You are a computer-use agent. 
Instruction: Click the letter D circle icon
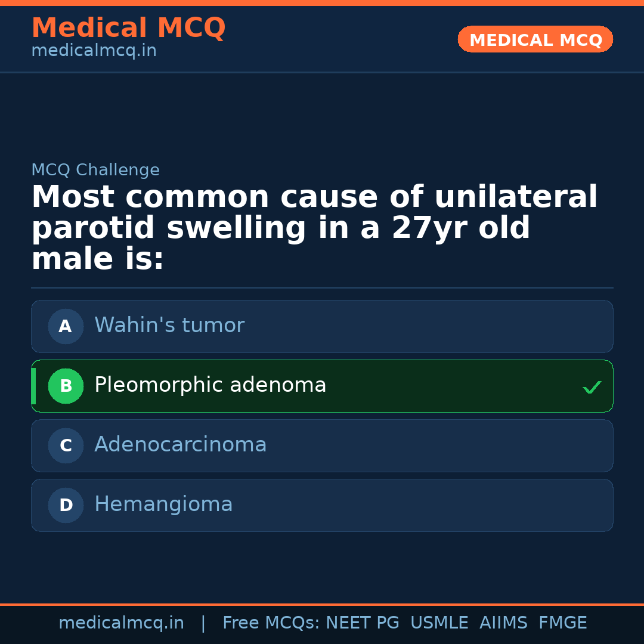pyautogui.click(x=66, y=505)
